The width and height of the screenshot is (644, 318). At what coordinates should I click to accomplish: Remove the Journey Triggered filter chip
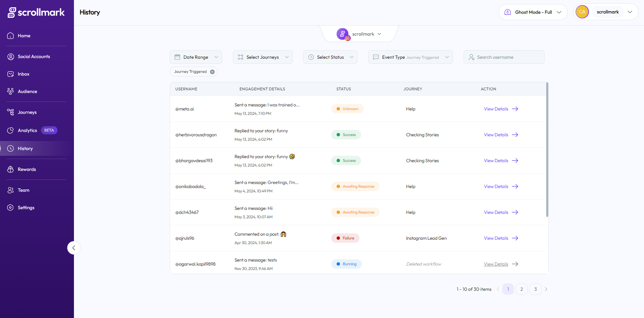(212, 72)
